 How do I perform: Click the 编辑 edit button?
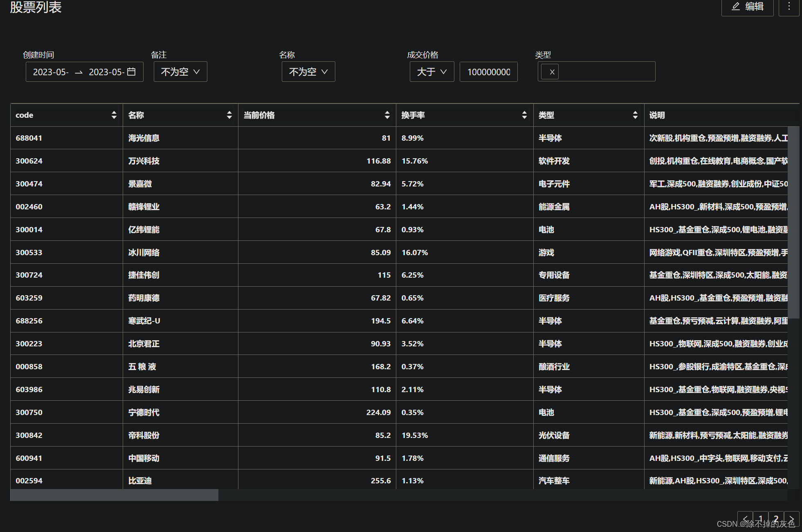[748, 7]
